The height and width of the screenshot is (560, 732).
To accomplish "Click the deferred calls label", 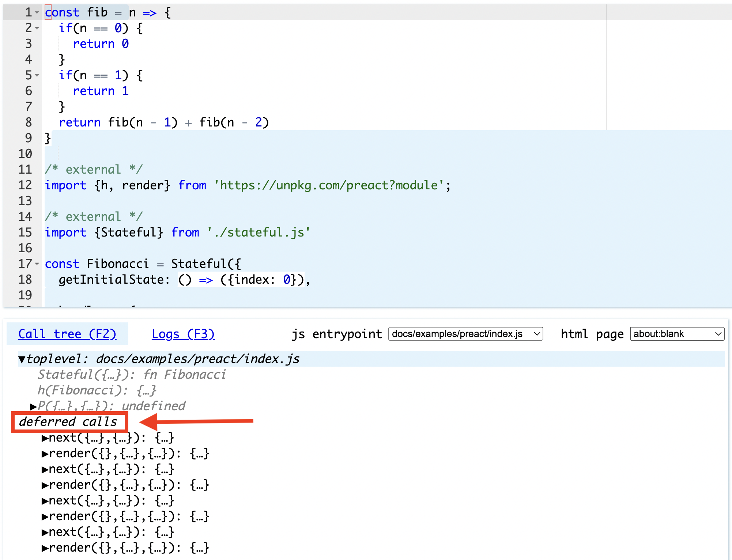I will click(x=68, y=422).
